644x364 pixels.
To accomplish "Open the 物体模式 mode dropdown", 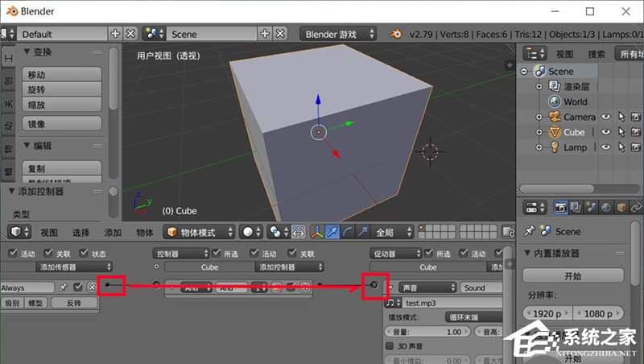I will coord(199,232).
